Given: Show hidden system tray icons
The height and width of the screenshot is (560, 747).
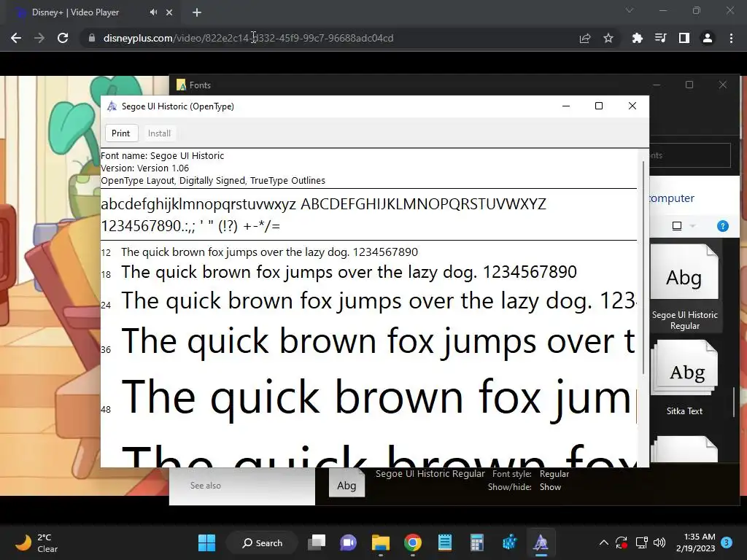Looking at the screenshot, I should [x=603, y=542].
